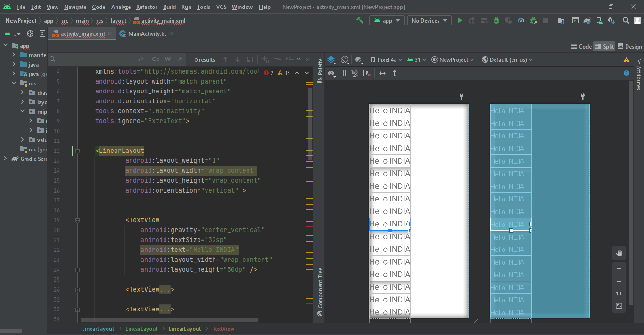Switch to Code view mode
Screen dimensions: 644x335
[x=581, y=46]
